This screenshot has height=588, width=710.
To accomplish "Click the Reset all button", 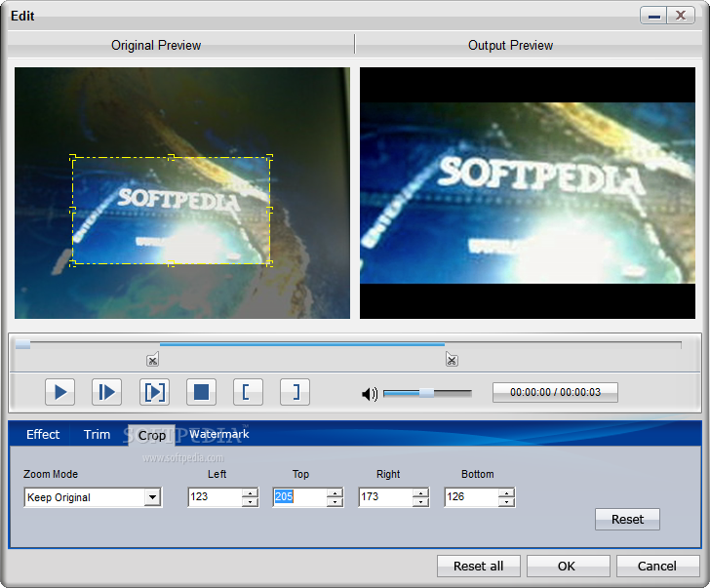I will (478, 566).
